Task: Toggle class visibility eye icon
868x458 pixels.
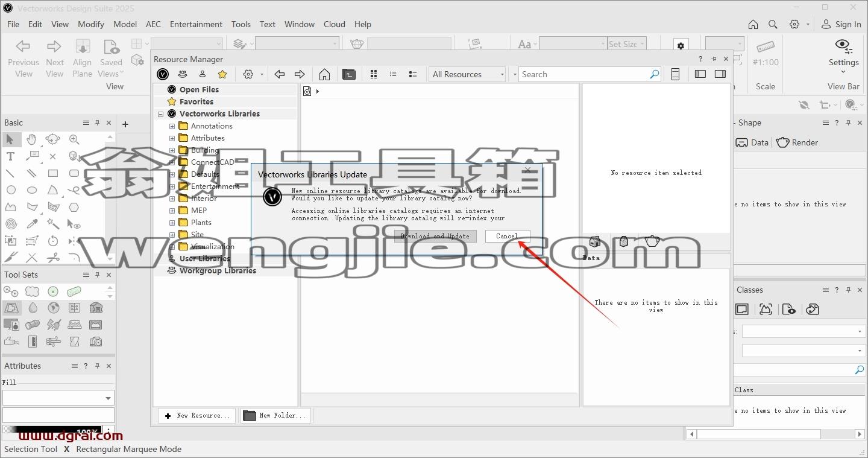Action: (789, 310)
